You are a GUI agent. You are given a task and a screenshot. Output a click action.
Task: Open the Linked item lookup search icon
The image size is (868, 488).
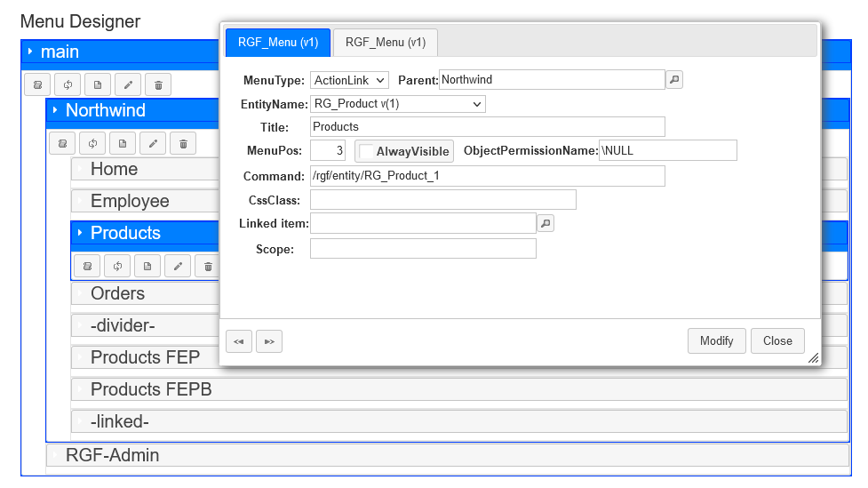(545, 223)
